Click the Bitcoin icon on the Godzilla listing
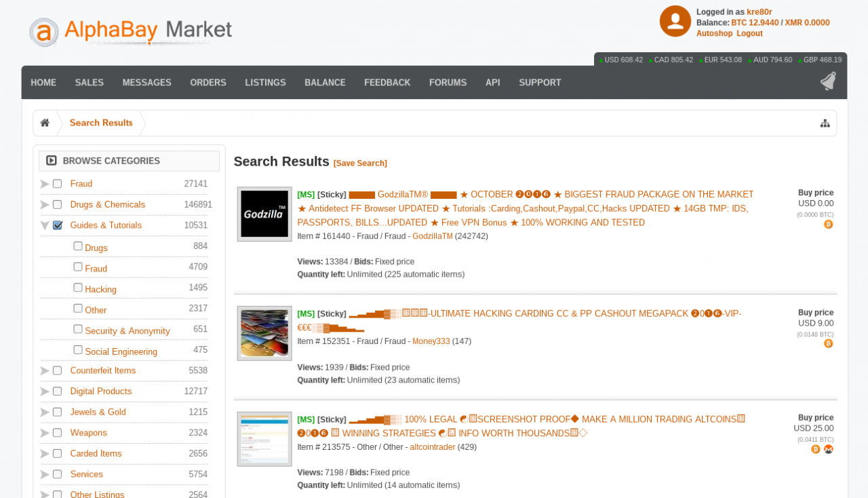Image resolution: width=868 pixels, height=498 pixels. click(x=828, y=224)
